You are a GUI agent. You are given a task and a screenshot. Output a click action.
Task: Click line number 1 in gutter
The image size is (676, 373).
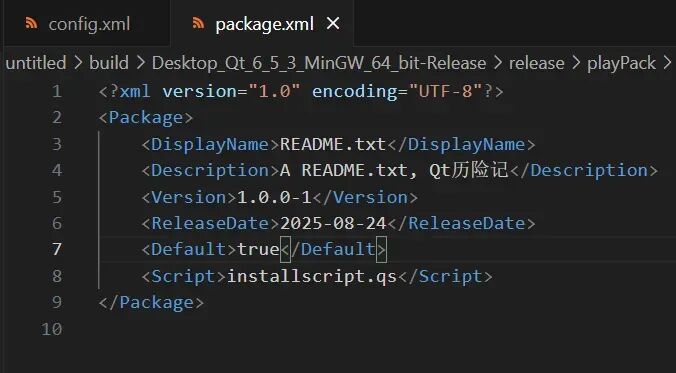point(57,91)
